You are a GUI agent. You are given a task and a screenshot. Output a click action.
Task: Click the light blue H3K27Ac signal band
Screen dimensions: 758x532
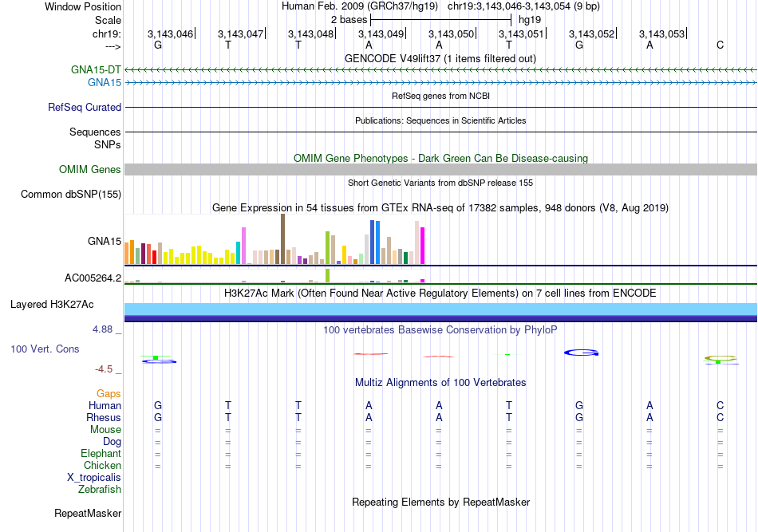click(440, 309)
